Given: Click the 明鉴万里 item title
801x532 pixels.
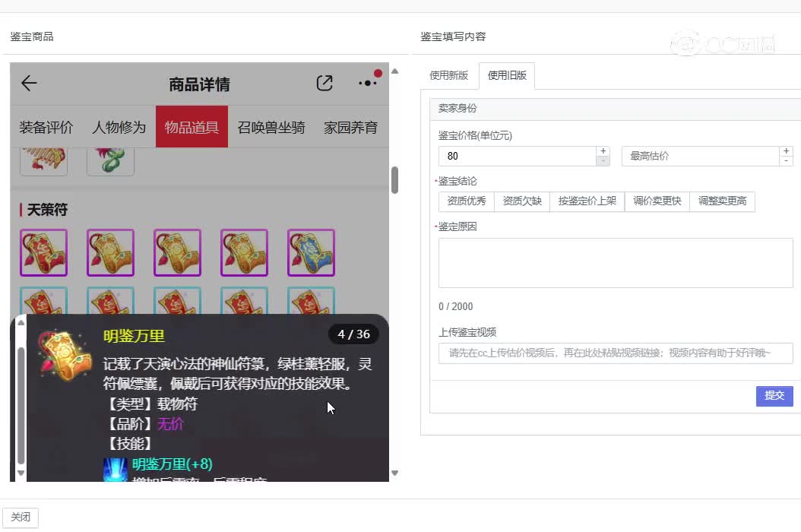Looking at the screenshot, I should [134, 336].
